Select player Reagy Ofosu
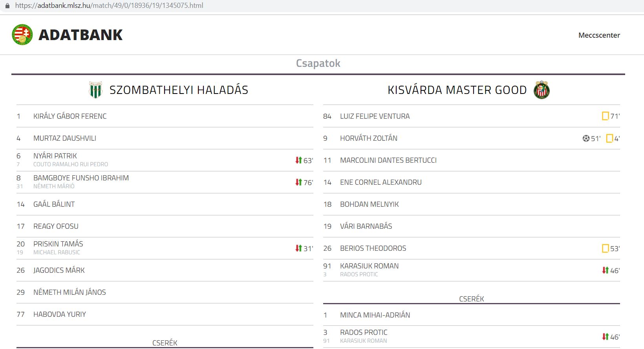Screen dimensions: 644x349 point(56,226)
